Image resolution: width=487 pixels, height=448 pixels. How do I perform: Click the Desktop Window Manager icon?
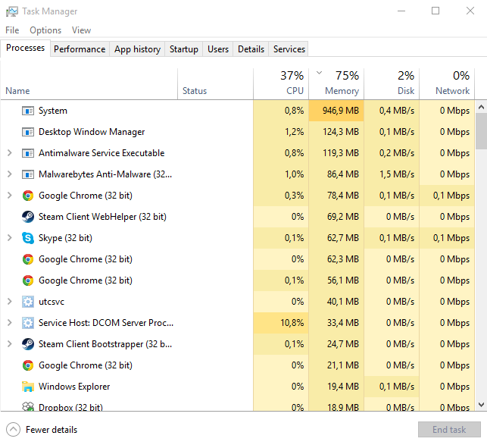tap(28, 132)
